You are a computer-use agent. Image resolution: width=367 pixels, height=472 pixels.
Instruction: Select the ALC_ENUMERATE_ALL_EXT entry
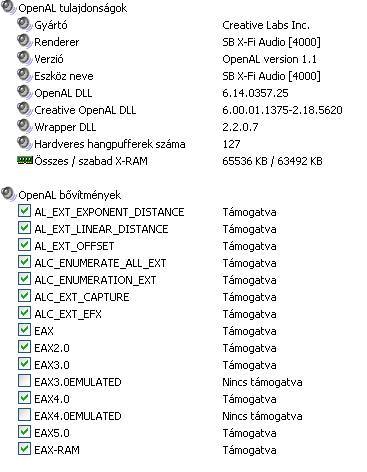click(x=100, y=263)
